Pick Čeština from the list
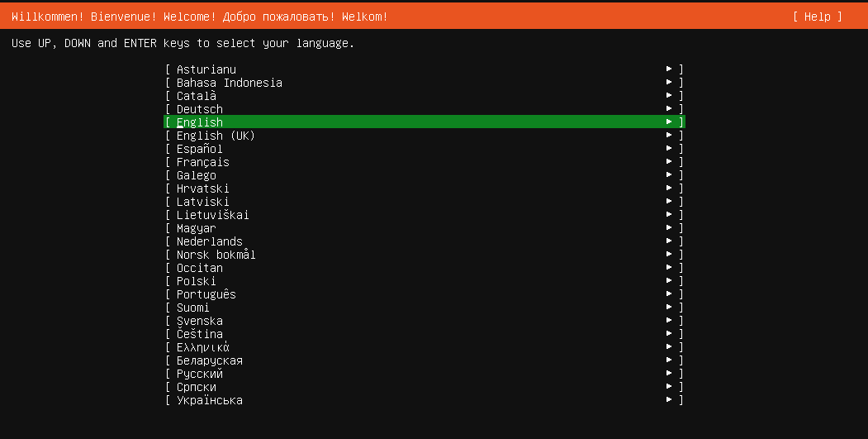This screenshot has width=868, height=439. (425, 334)
